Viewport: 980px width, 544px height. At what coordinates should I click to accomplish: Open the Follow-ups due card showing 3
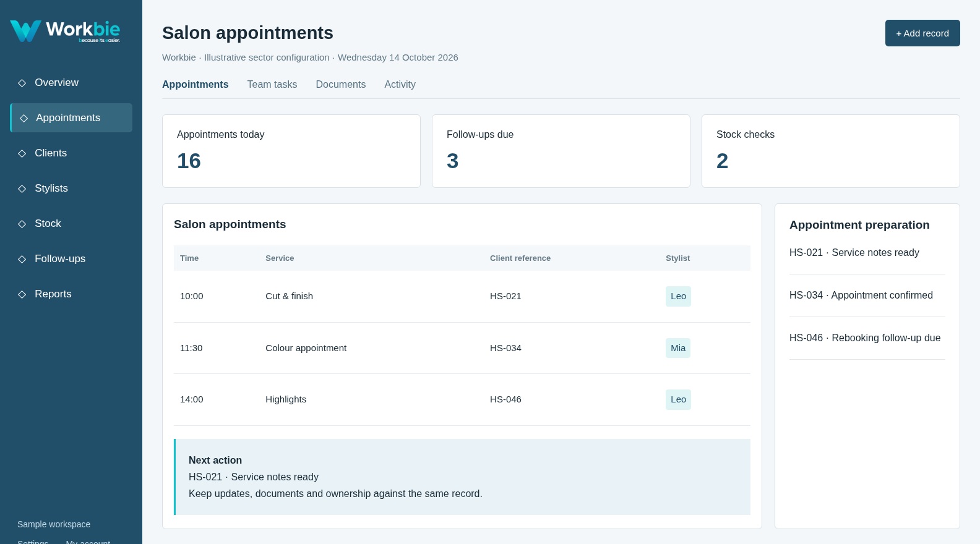tap(561, 151)
